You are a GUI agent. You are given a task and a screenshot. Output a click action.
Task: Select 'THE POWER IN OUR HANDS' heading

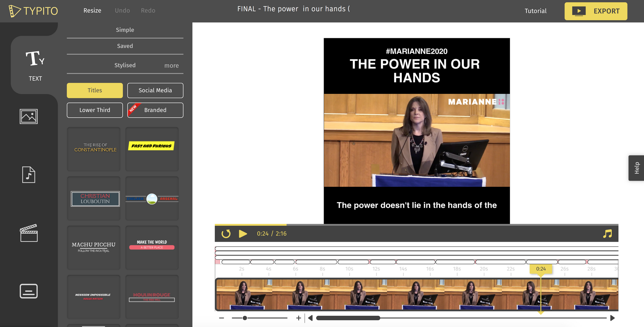pyautogui.click(x=415, y=71)
